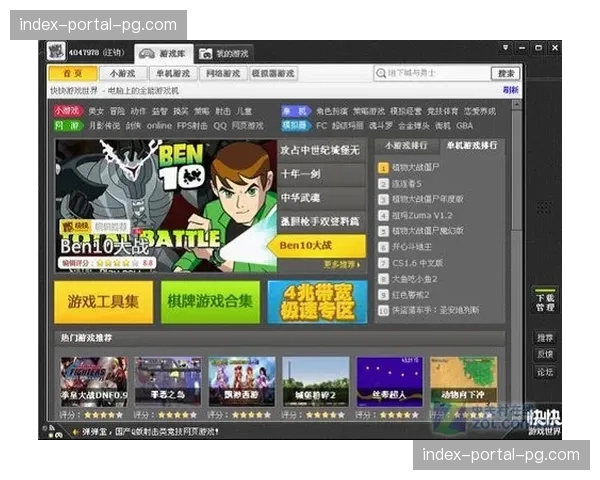Click the 论坛 forum sidebar button
This screenshot has width=600, height=480.
(545, 372)
